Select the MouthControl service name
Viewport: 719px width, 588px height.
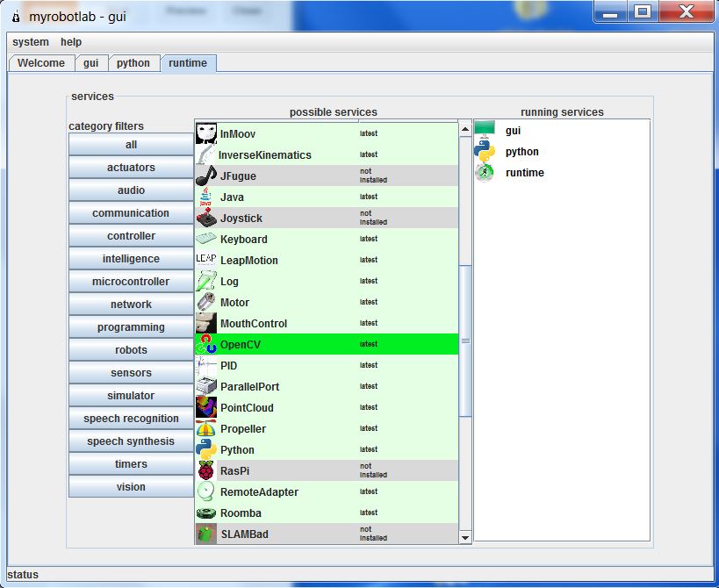tap(254, 324)
